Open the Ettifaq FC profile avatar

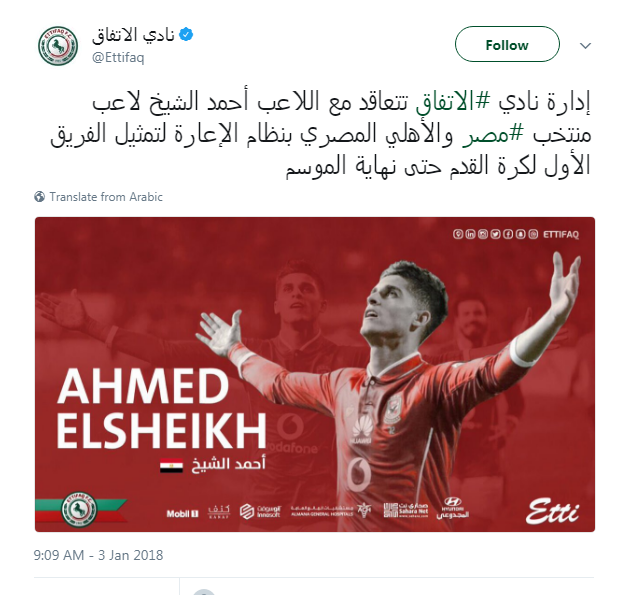[x=58, y=46]
